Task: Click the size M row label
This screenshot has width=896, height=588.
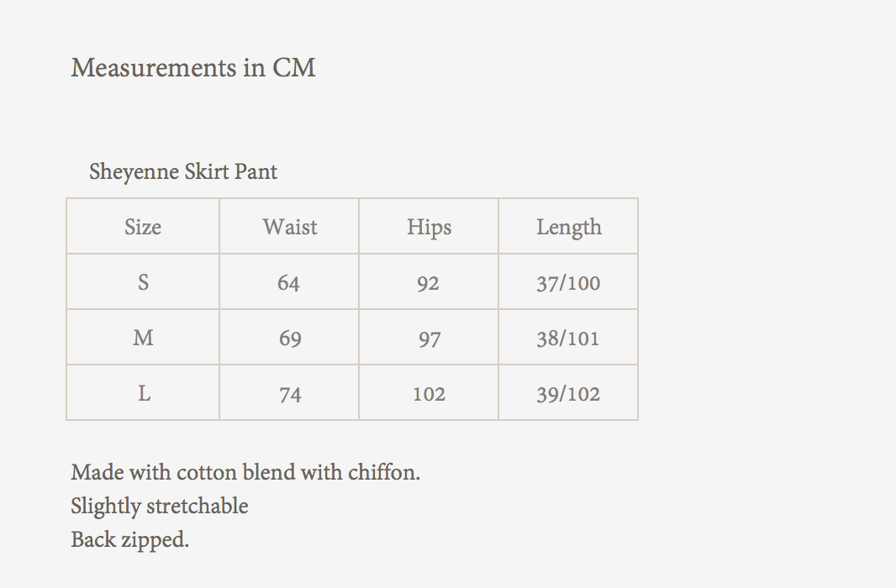Action: (x=143, y=338)
